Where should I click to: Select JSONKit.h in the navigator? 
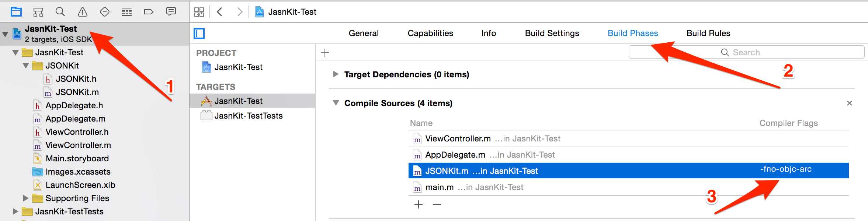click(x=76, y=79)
